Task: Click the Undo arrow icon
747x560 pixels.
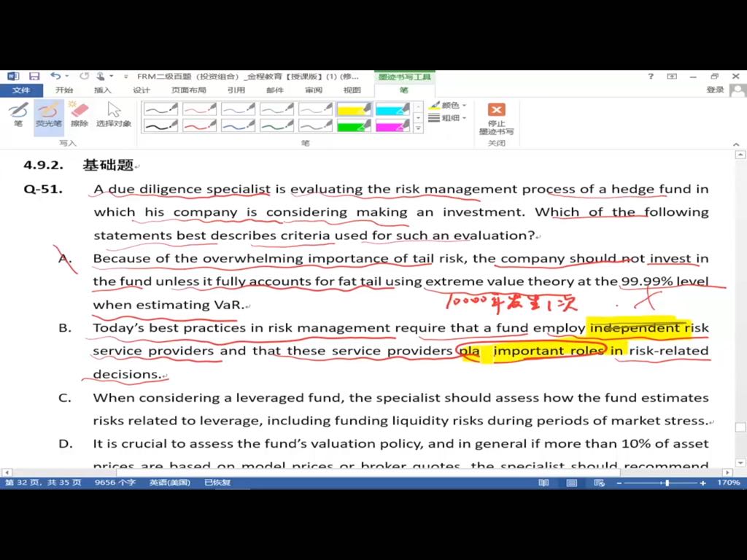Action: [x=55, y=76]
